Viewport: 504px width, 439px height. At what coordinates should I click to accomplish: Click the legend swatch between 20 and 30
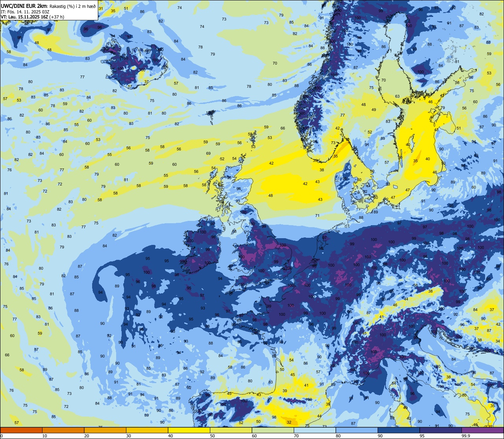pos(105,430)
